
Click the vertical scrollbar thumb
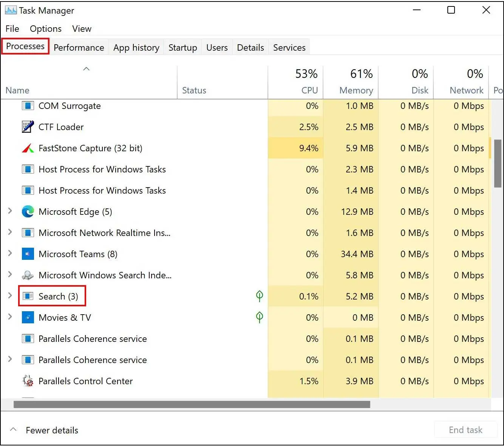point(498,163)
